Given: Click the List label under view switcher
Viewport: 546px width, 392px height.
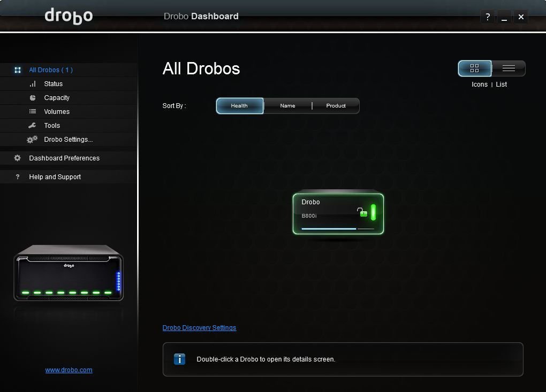Looking at the screenshot, I should coord(501,84).
